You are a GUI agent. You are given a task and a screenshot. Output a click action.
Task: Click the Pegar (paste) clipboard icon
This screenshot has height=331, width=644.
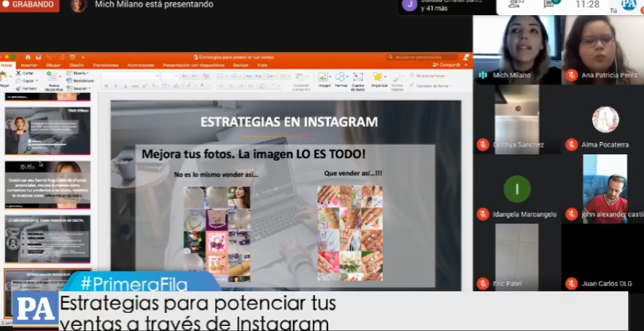[x=4, y=76]
